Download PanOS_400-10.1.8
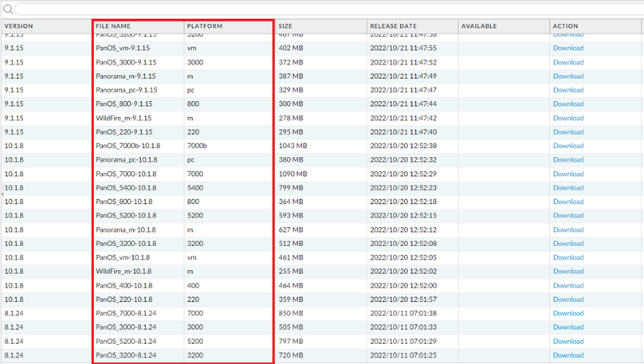 [x=568, y=286]
